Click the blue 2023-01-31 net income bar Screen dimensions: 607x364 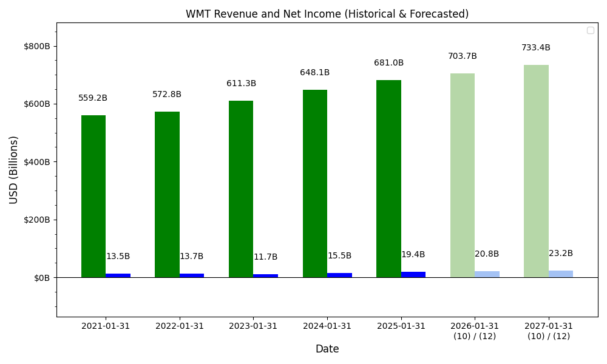(266, 276)
